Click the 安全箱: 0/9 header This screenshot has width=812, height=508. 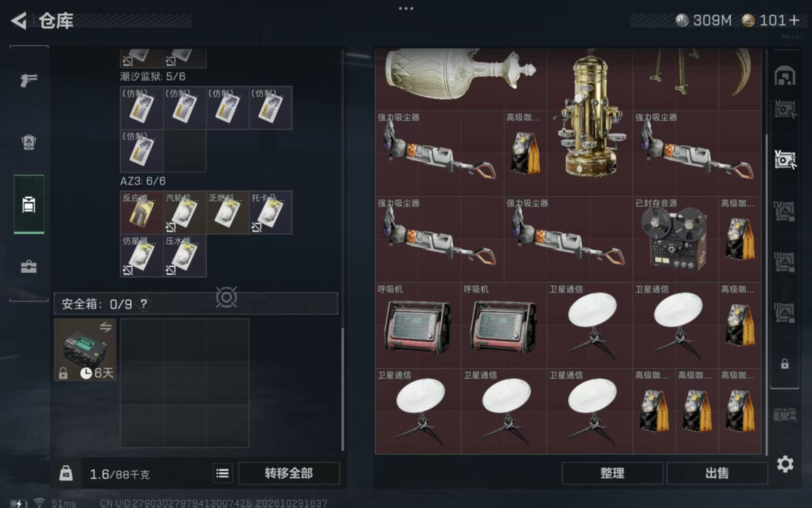coord(196,304)
